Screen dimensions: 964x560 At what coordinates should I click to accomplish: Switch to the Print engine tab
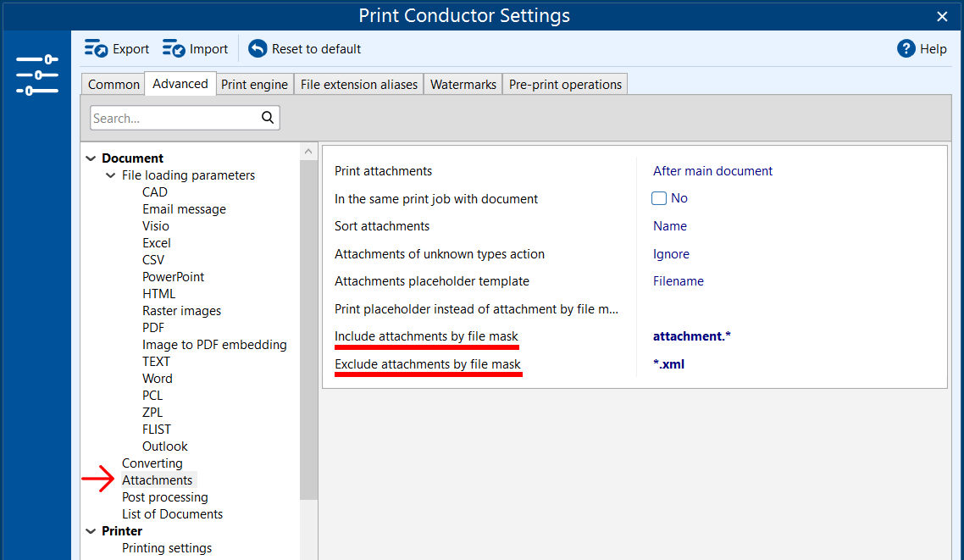point(254,84)
